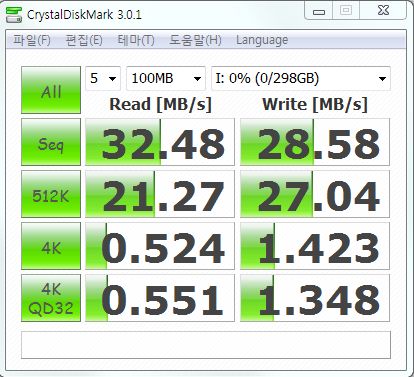Viewport: 414px width, 377px height.
Task: Open the 테마(T) menu
Action: pyautogui.click(x=136, y=40)
